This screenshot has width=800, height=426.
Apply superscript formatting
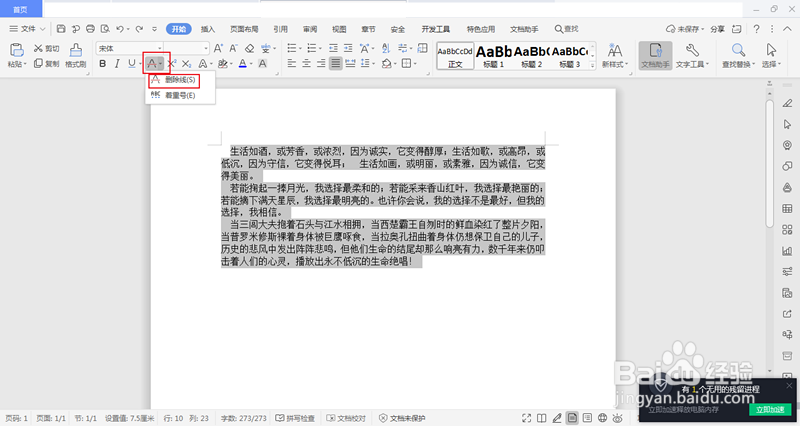point(172,64)
